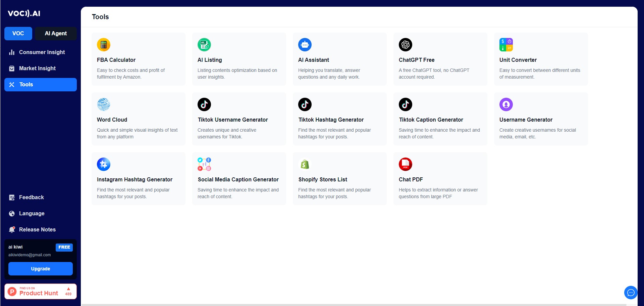The image size is (644, 306).
Task: Open the Unit Converter title
Action: 518,60
